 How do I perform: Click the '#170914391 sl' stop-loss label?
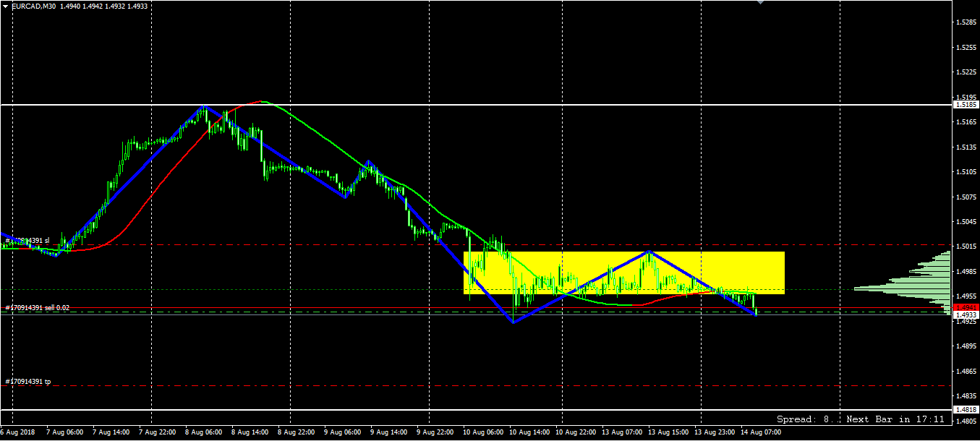click(x=27, y=240)
